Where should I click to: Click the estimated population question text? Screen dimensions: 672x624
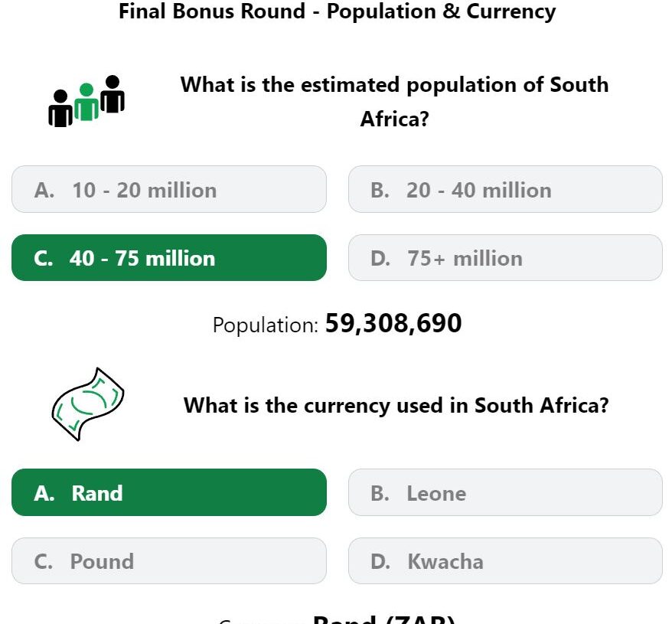tap(394, 102)
